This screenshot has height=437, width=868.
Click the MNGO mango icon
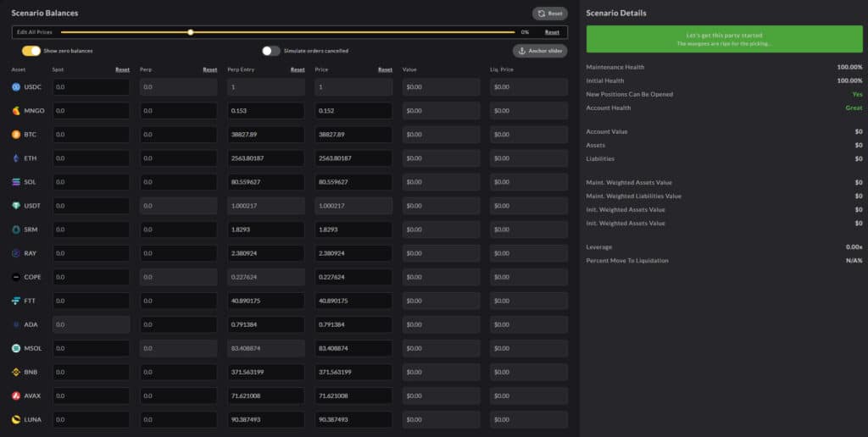[x=16, y=111]
